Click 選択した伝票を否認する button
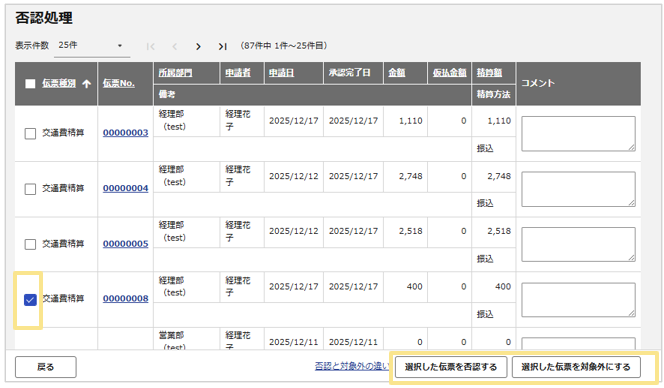Screen dimensions: 664x388 tap(451, 367)
